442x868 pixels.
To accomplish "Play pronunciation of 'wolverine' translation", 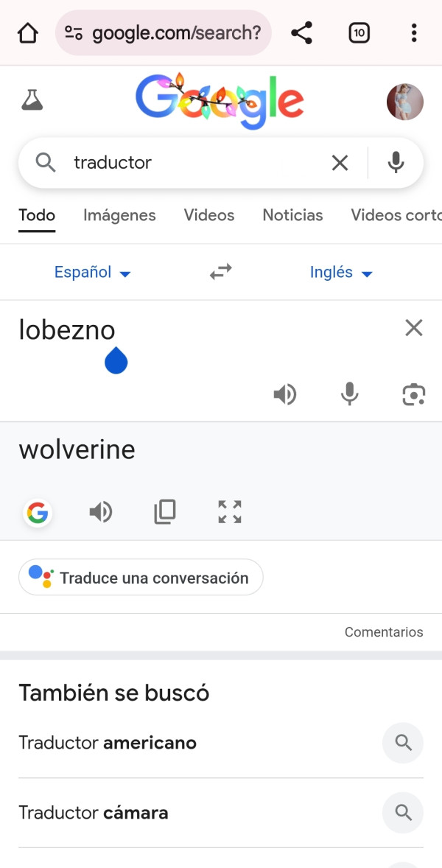I will (x=101, y=511).
